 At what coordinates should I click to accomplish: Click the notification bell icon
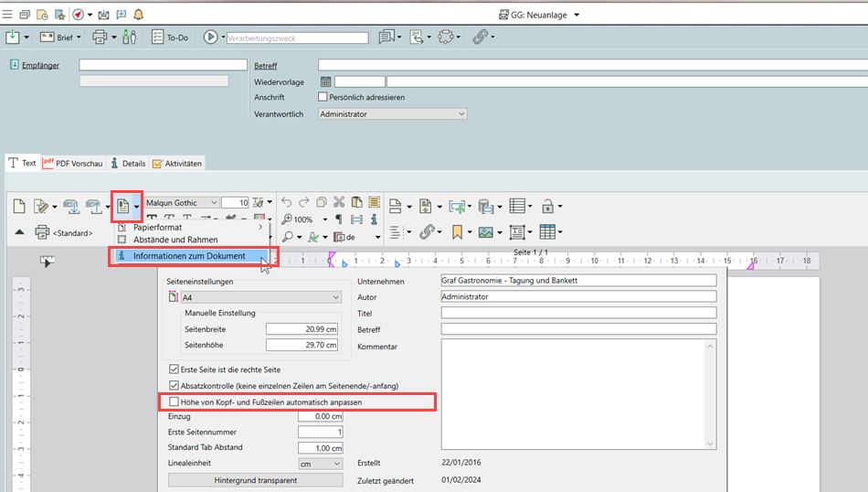tap(139, 15)
